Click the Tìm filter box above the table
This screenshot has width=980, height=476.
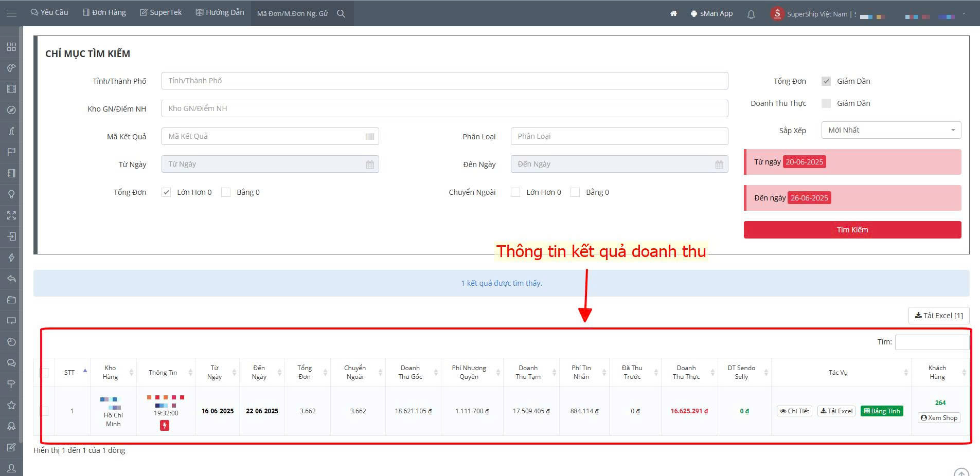(932, 342)
